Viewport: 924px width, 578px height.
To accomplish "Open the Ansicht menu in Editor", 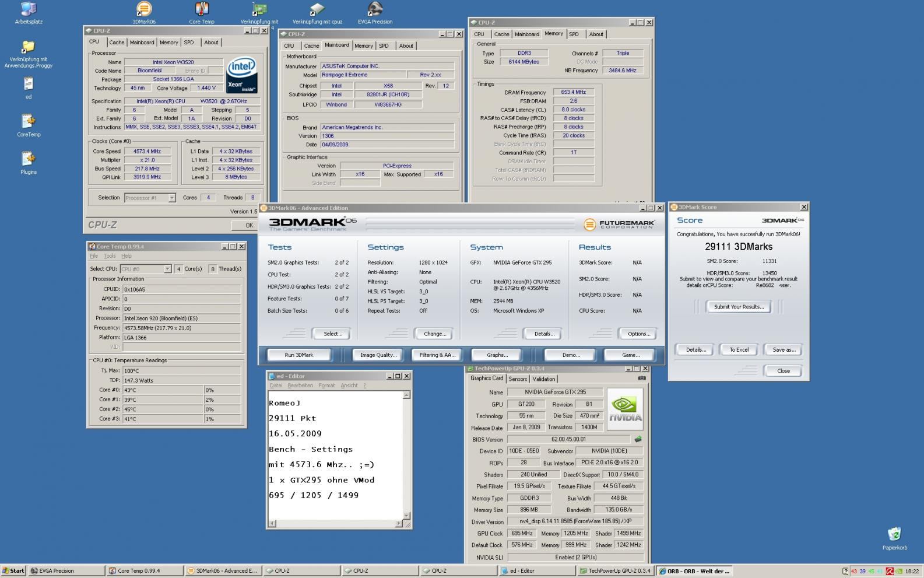I will 349,386.
